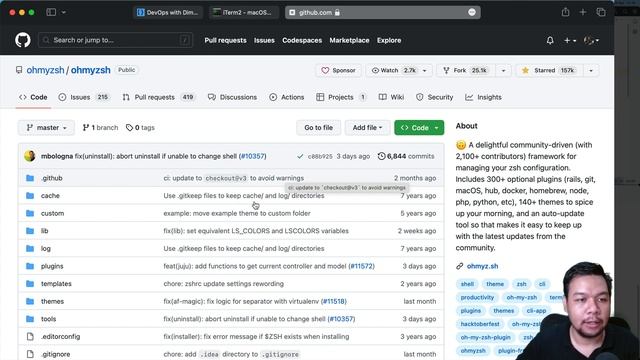Image resolution: width=640 pixels, height=360 pixels.
Task: Switch to DevOps with Dim Safari tab
Action: 169,12
